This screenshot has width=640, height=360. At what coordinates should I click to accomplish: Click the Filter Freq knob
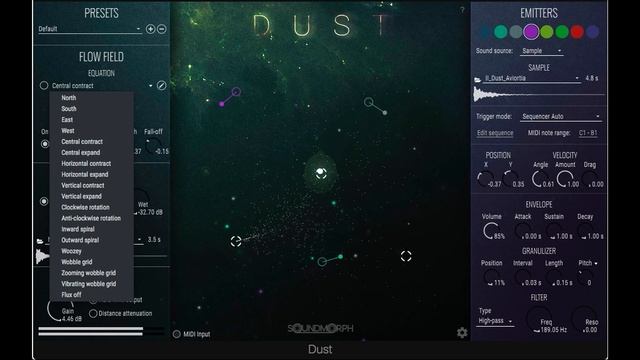point(539,319)
